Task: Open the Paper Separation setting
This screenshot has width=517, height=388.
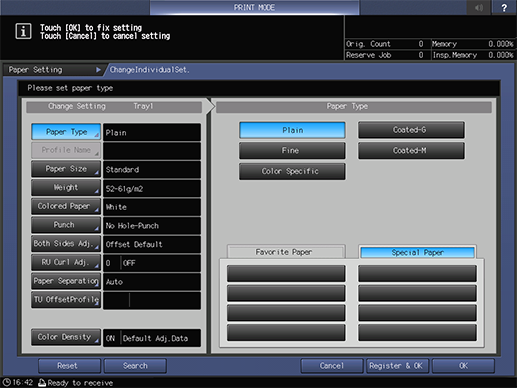Action: 66,281
